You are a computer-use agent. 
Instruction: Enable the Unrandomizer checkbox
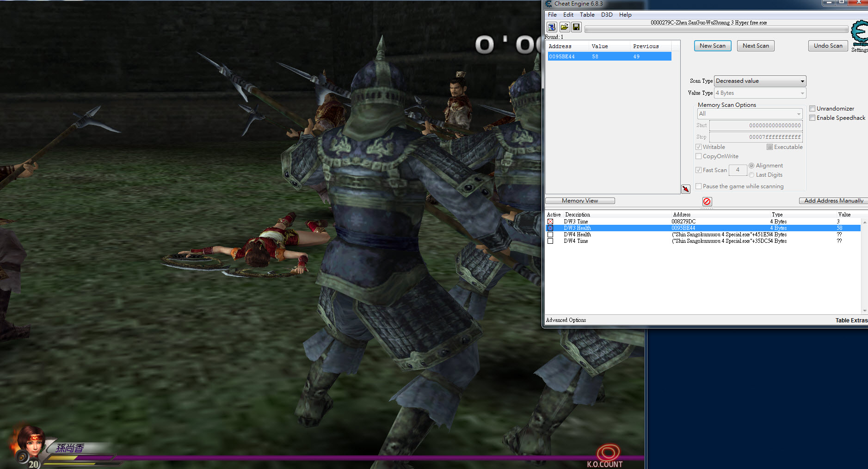point(812,109)
